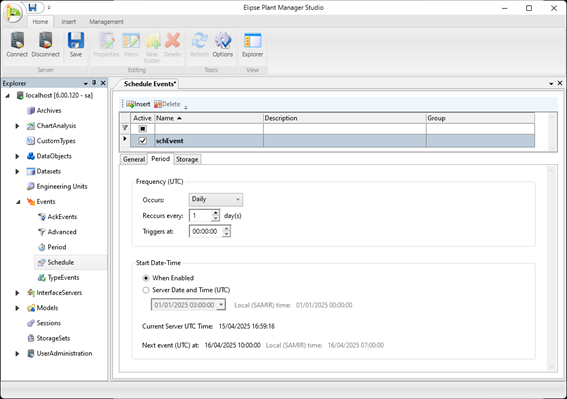This screenshot has width=567, height=399.
Task: Click the Triggers at time field
Action: tap(205, 232)
